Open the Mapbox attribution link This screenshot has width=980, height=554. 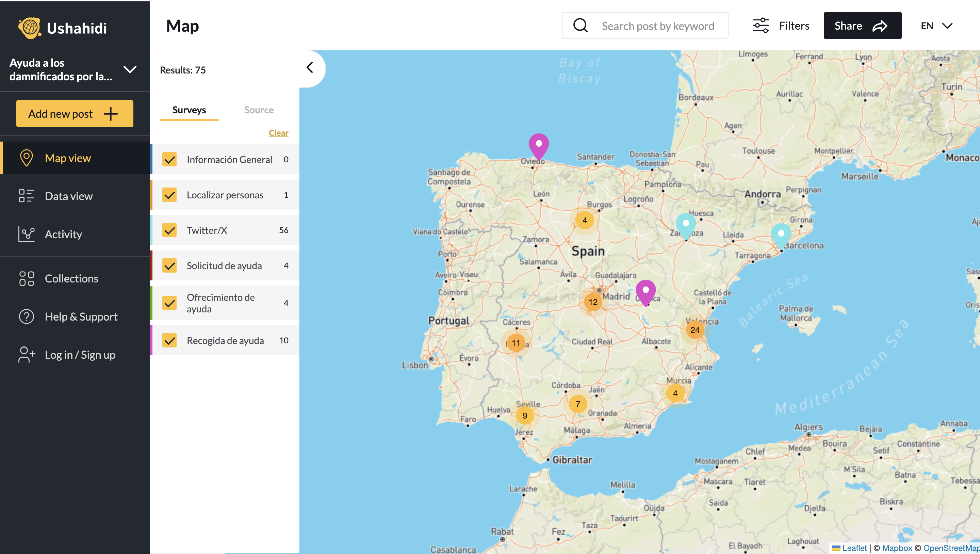coord(897,548)
